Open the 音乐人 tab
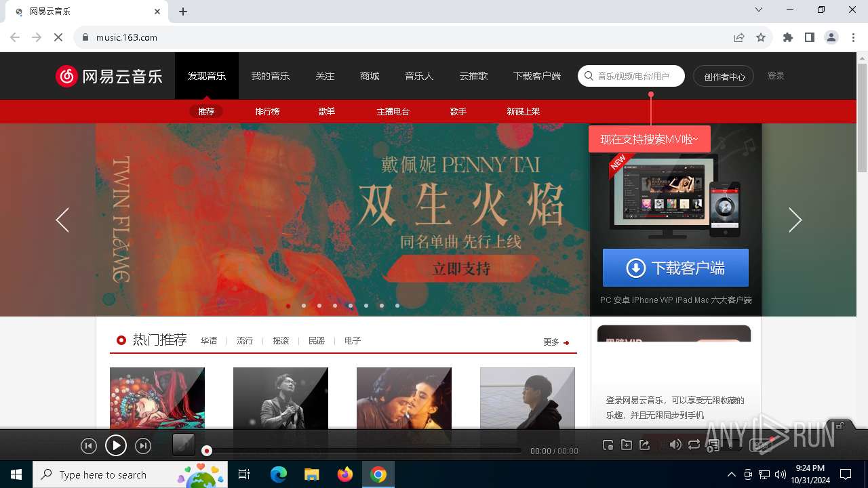Screen dimensions: 868x488 (419, 76)
